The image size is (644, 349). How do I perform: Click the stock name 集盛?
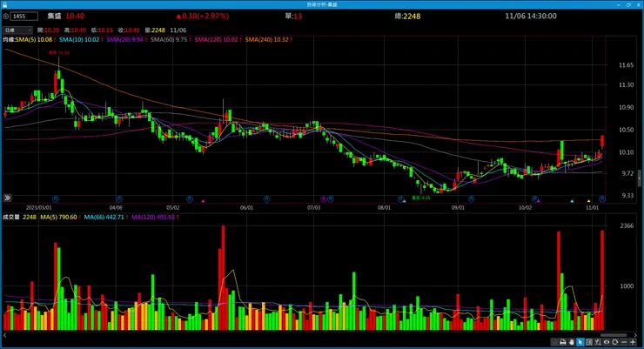click(54, 16)
